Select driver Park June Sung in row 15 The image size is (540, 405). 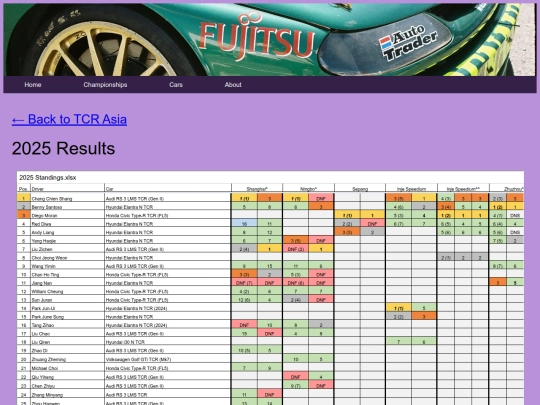pos(48,317)
